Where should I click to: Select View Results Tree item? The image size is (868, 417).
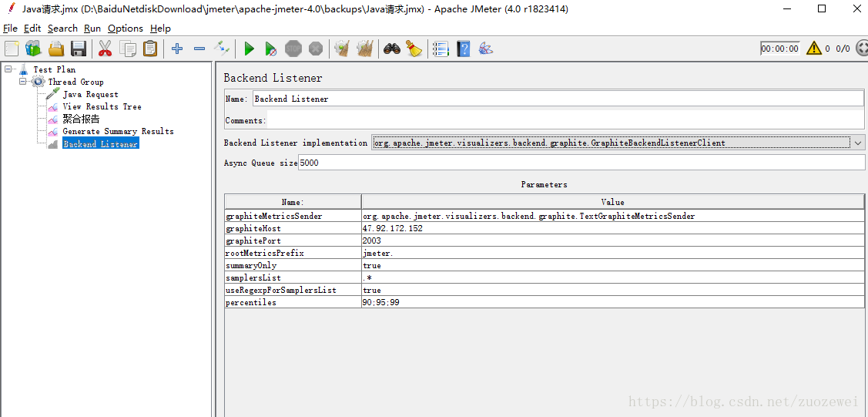pos(102,106)
